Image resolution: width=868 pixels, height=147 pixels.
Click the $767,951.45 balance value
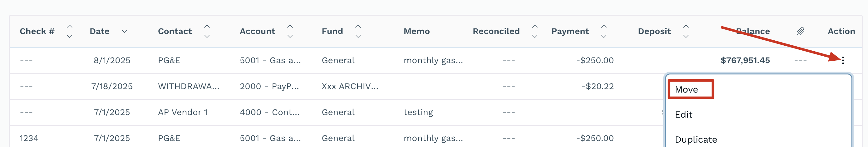pyautogui.click(x=745, y=60)
